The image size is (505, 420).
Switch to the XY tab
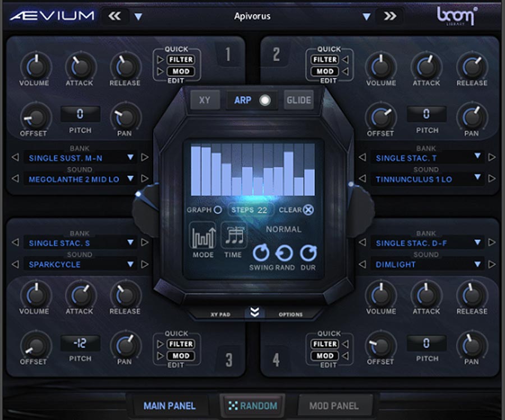[205, 100]
